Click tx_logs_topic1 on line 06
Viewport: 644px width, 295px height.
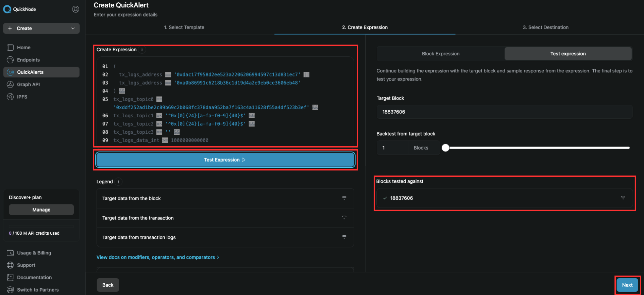[133, 116]
